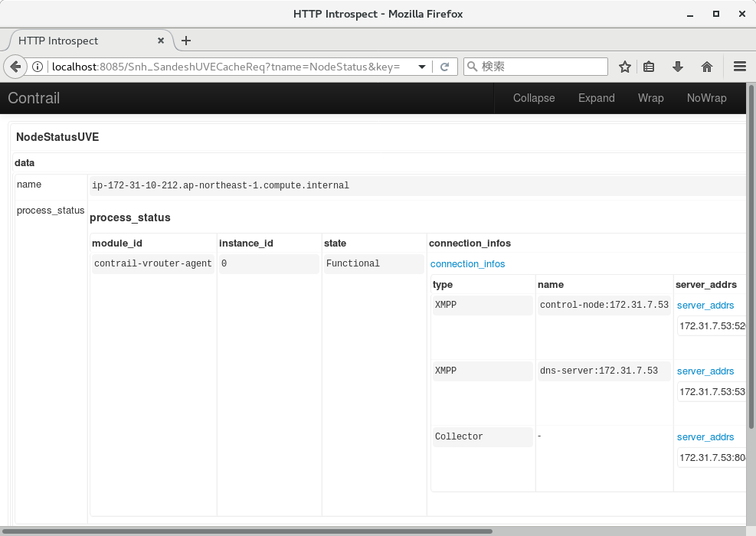Focus the address bar URL field
This screenshot has height=536, width=756.
coord(226,67)
